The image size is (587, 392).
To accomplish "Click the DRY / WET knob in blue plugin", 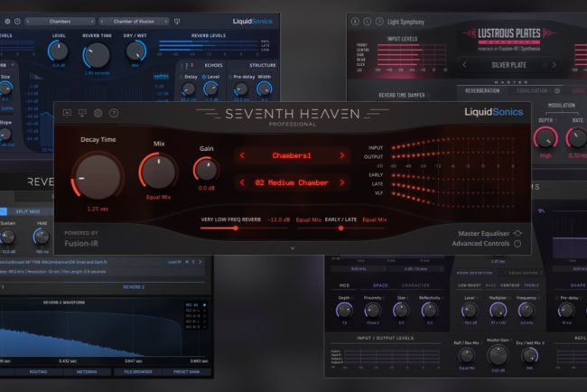I will [x=135, y=51].
